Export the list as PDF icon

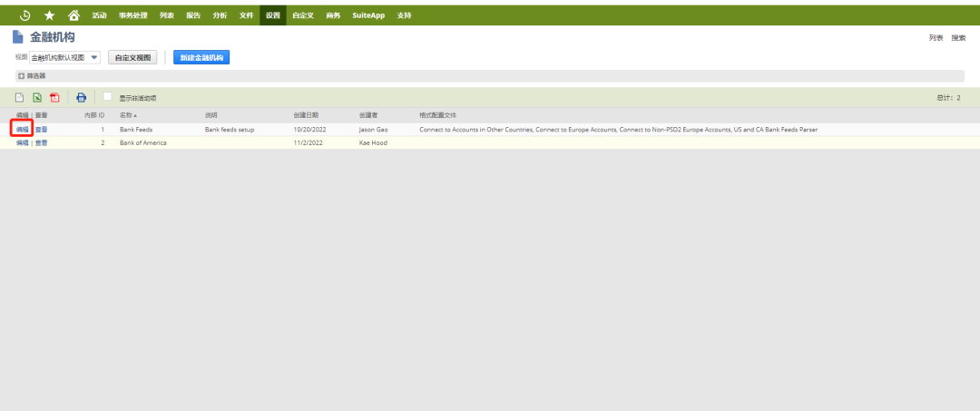click(54, 97)
